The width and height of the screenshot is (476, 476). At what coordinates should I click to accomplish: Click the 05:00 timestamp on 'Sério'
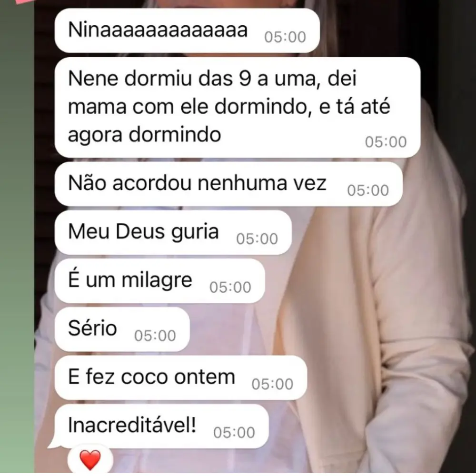(x=155, y=336)
